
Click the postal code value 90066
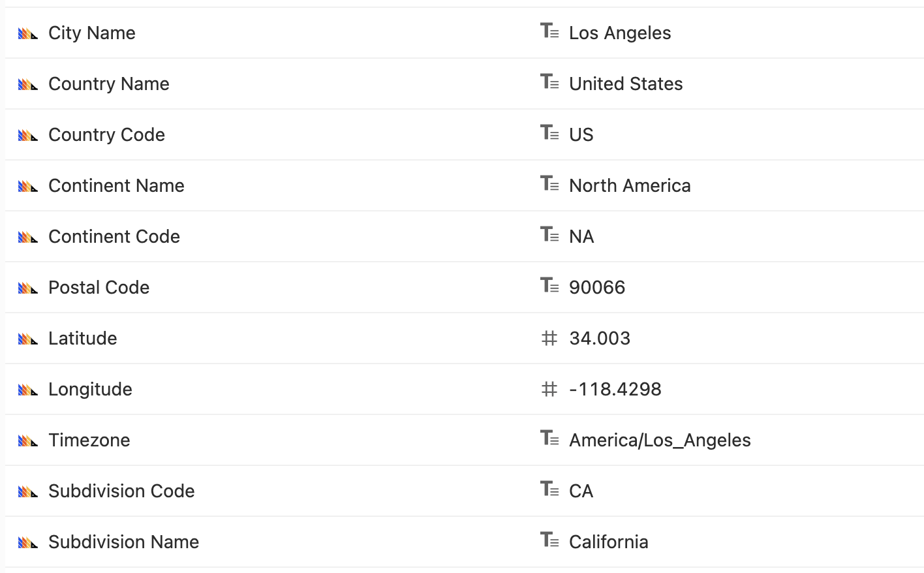point(598,287)
